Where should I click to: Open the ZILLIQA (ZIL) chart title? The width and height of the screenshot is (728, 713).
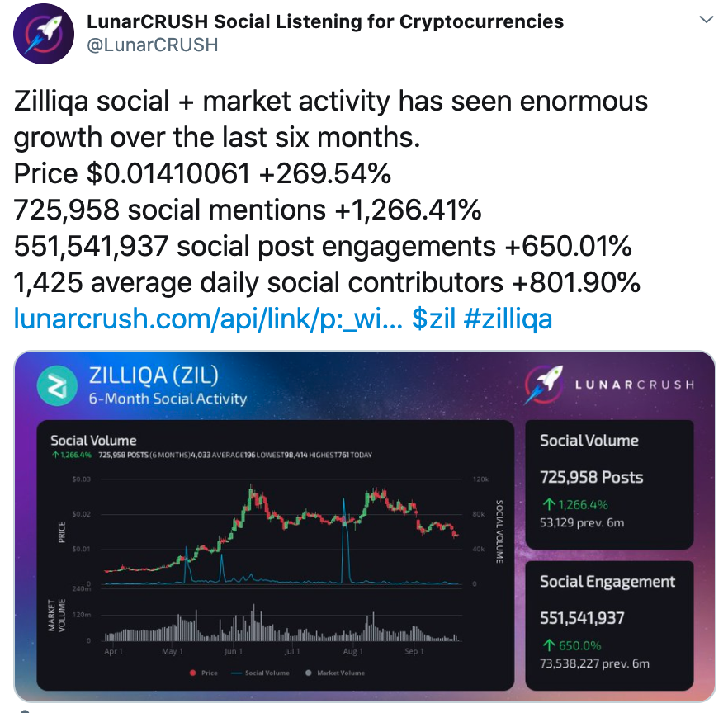154,375
